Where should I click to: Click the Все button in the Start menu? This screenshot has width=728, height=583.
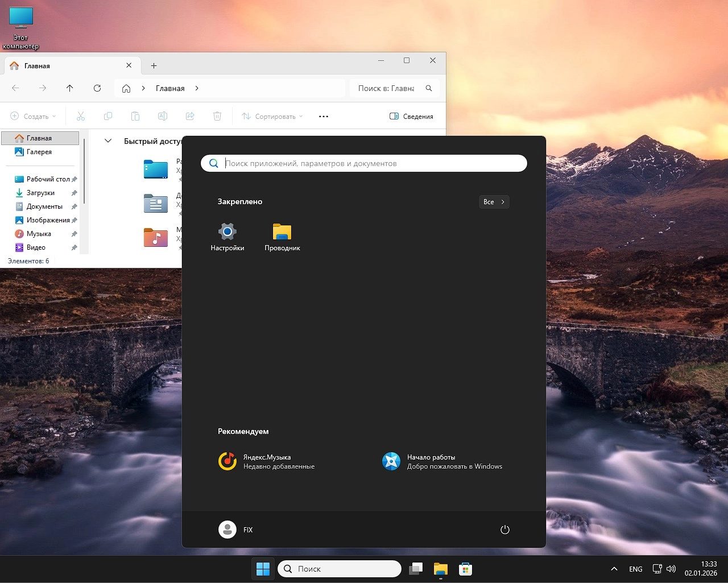point(493,201)
